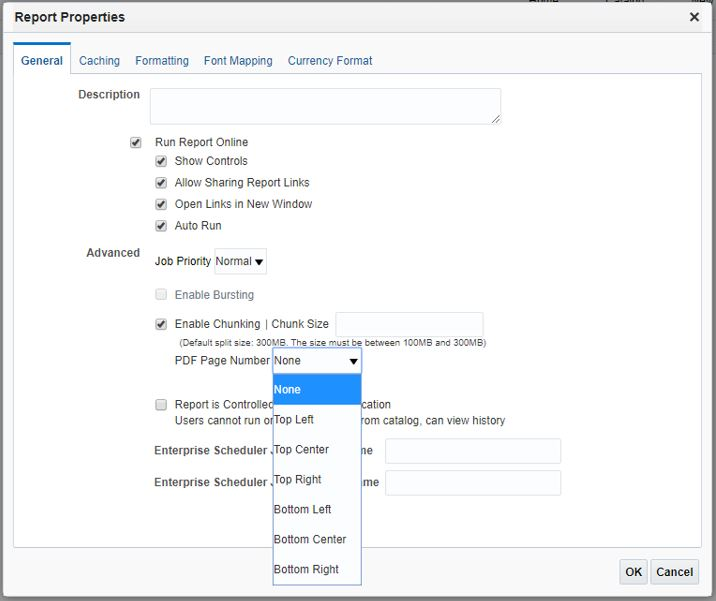
Task: Select the Currency Format tab
Action: click(x=330, y=61)
